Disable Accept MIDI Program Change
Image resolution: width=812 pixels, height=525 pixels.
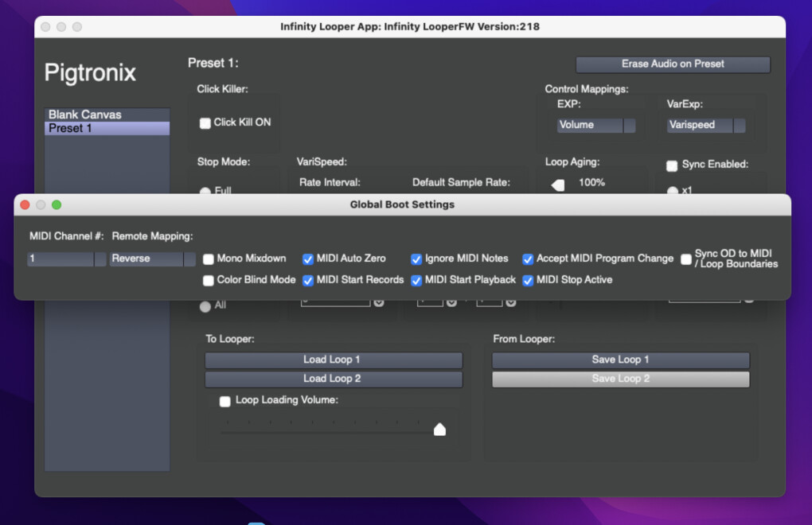pos(528,259)
